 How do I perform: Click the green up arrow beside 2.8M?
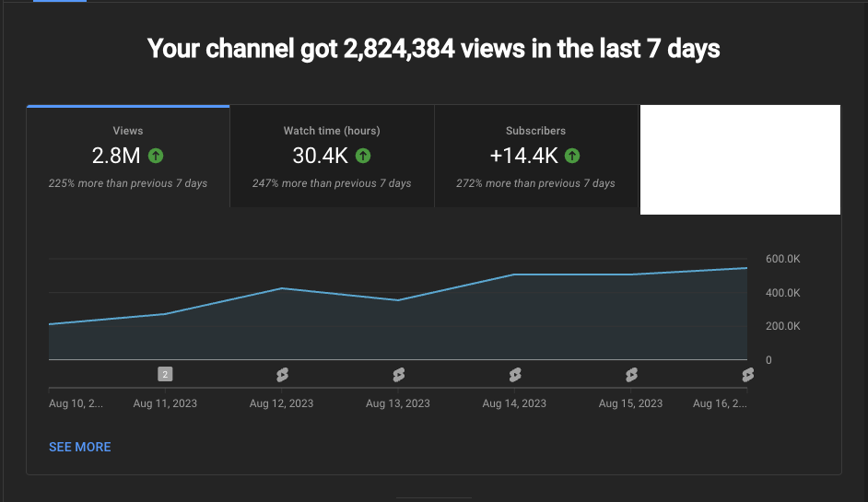tap(157, 156)
